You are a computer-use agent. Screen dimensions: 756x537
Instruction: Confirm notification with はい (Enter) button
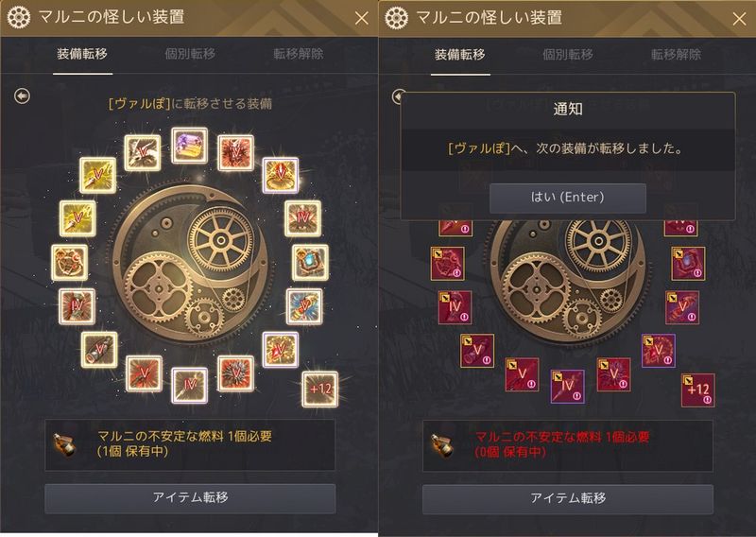coord(568,198)
